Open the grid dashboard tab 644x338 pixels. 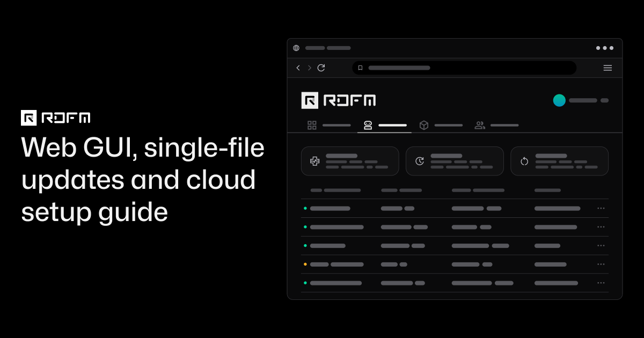(x=328, y=125)
